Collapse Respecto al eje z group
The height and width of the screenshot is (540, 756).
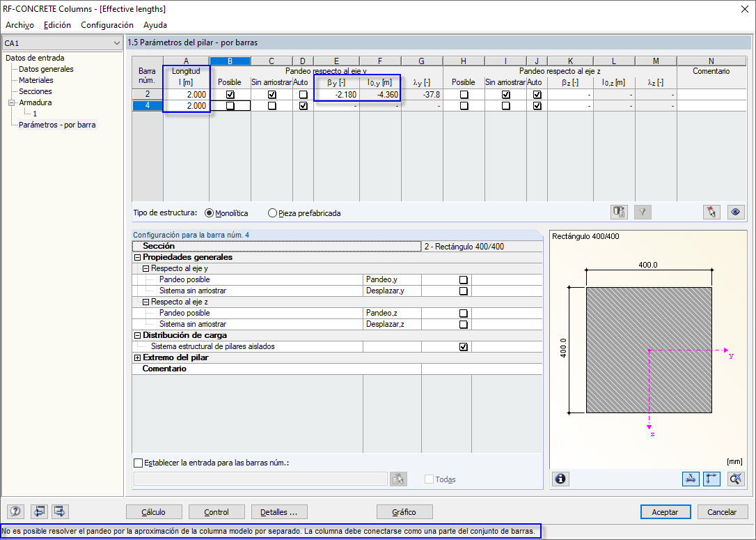145,302
